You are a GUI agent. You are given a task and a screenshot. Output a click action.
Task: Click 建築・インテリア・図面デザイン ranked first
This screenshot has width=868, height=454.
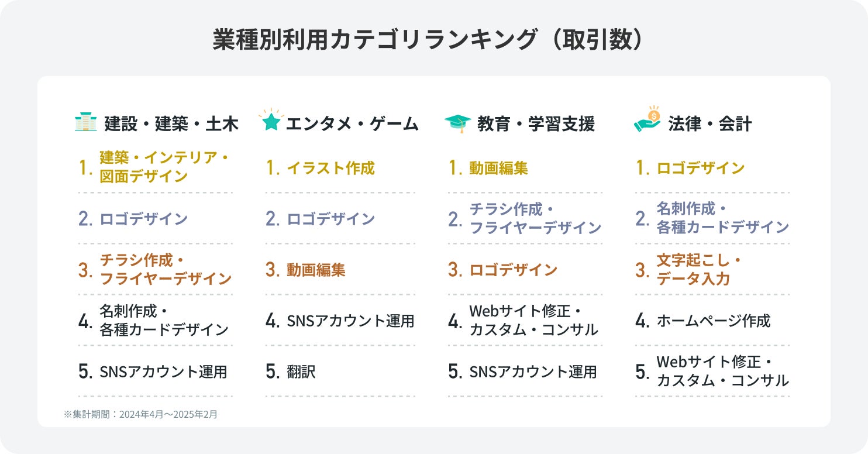pos(163,167)
